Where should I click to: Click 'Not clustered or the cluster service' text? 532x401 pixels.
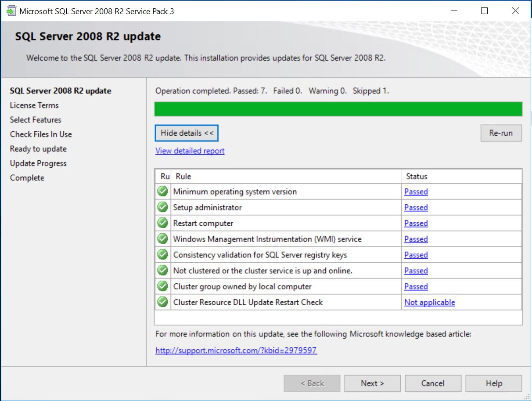[x=262, y=271]
